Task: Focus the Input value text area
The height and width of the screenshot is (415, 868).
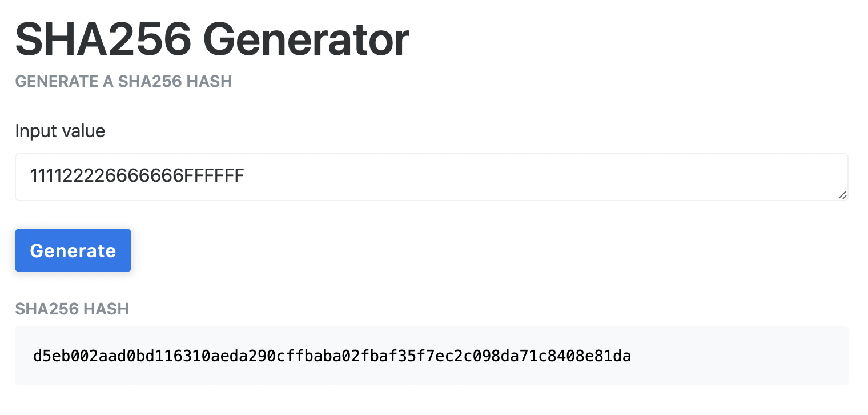Action: coord(431,177)
